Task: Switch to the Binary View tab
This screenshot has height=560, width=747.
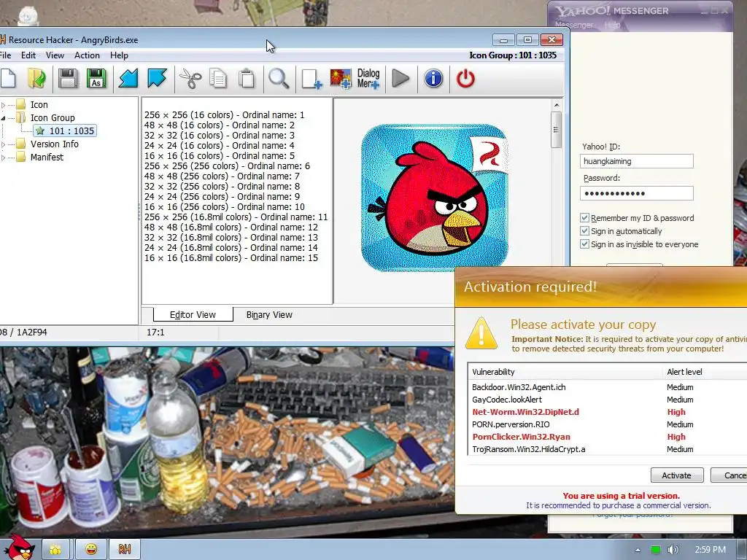Action: [x=269, y=315]
